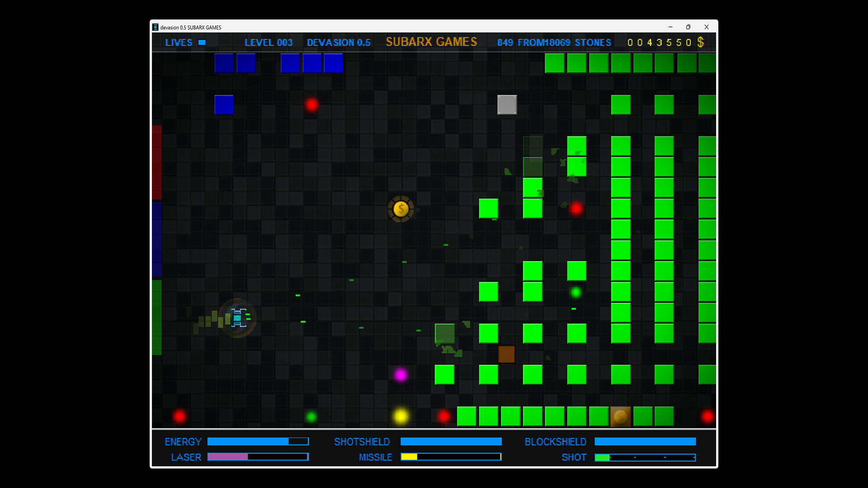This screenshot has height=488, width=868.
Task: Collect the golden dollar coin
Action: coord(401,209)
